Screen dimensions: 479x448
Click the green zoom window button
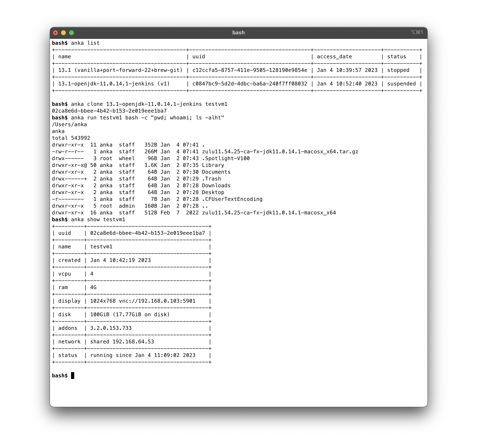point(72,33)
